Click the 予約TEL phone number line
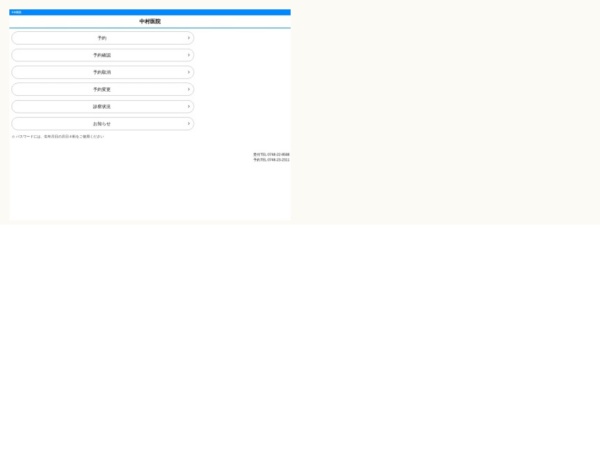600x450 pixels. click(271, 160)
